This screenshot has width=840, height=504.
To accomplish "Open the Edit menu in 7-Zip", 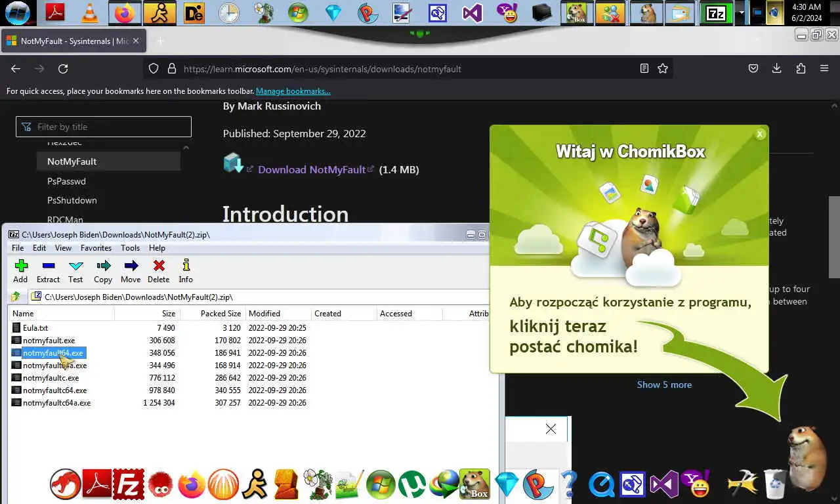I will (x=39, y=248).
